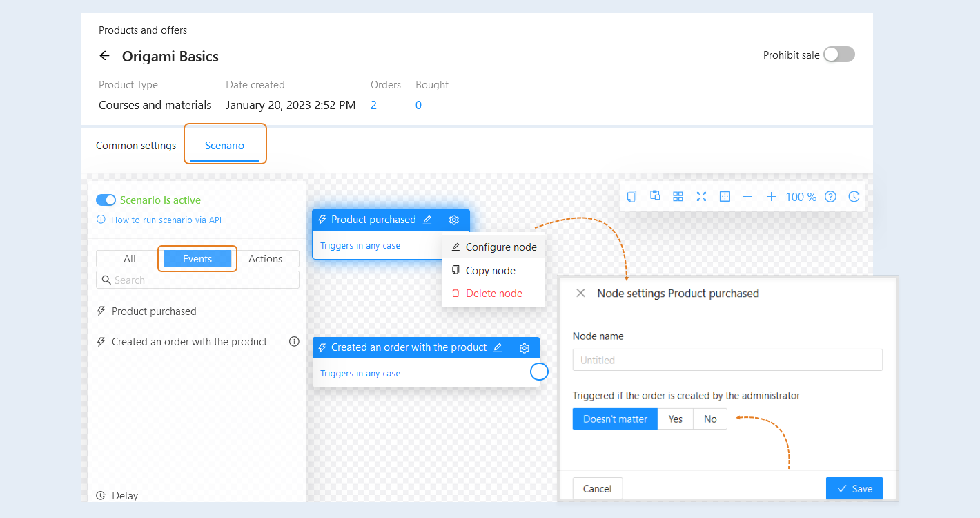The width and height of the screenshot is (980, 518).
Task: Click the Node name input field
Action: pyautogui.click(x=727, y=360)
